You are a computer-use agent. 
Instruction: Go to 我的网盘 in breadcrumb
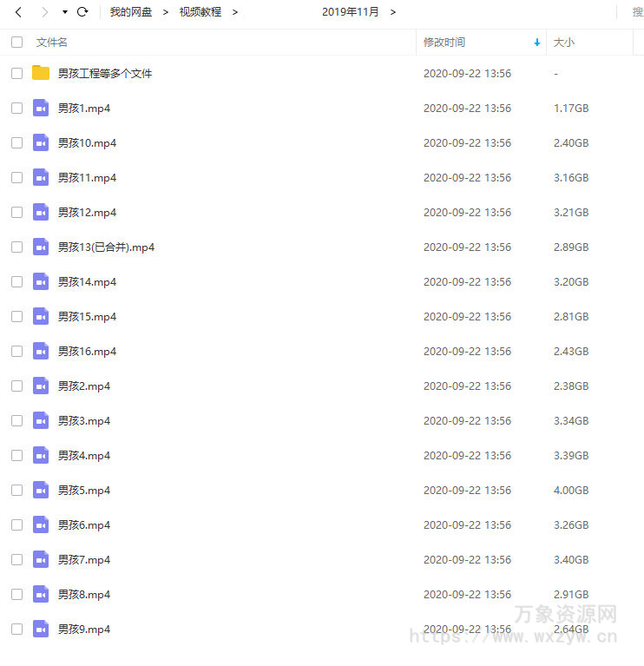[x=131, y=12]
